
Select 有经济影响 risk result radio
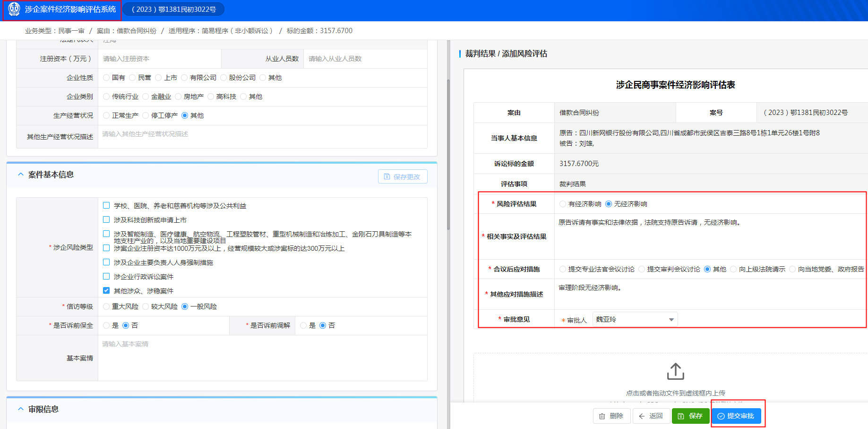[x=562, y=204]
